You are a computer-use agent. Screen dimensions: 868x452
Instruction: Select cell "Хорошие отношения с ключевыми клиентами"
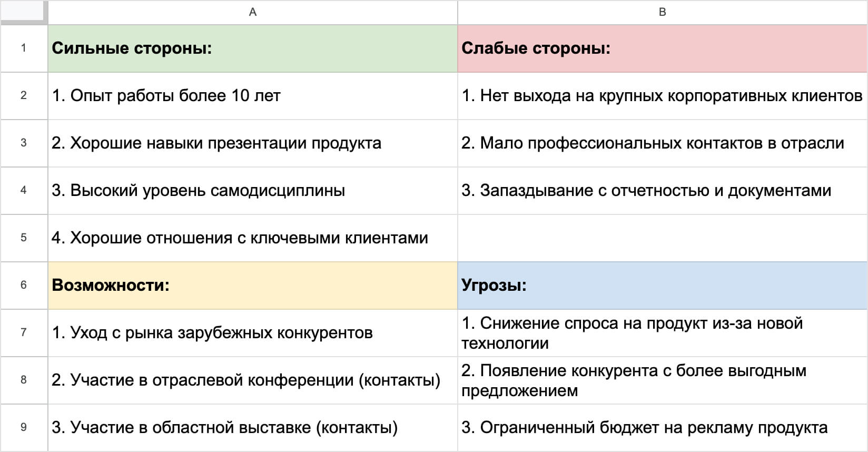252,238
